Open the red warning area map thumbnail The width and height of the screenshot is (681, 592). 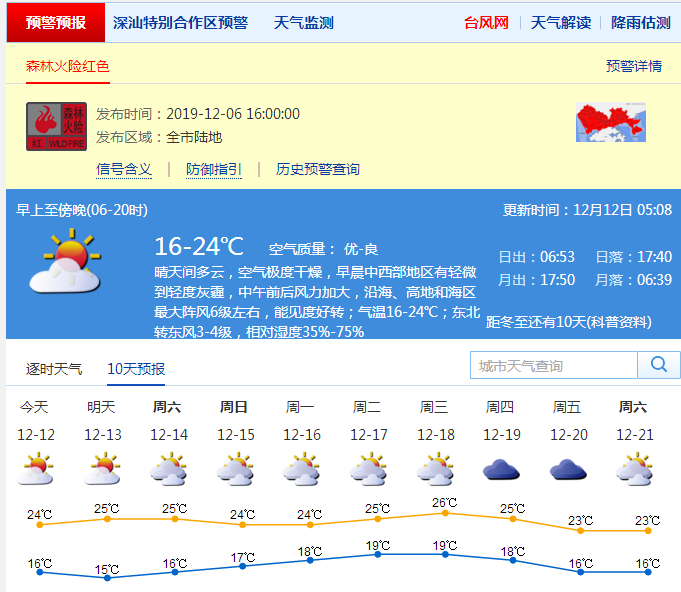point(610,123)
